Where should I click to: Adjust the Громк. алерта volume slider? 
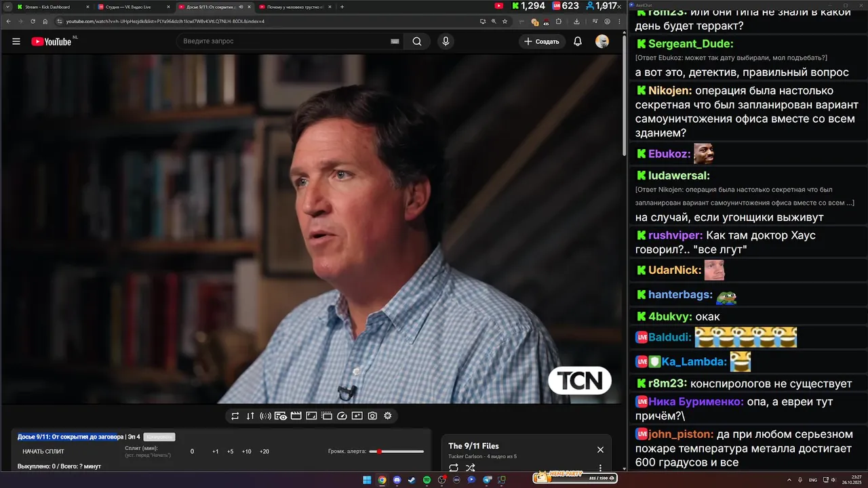(x=397, y=451)
